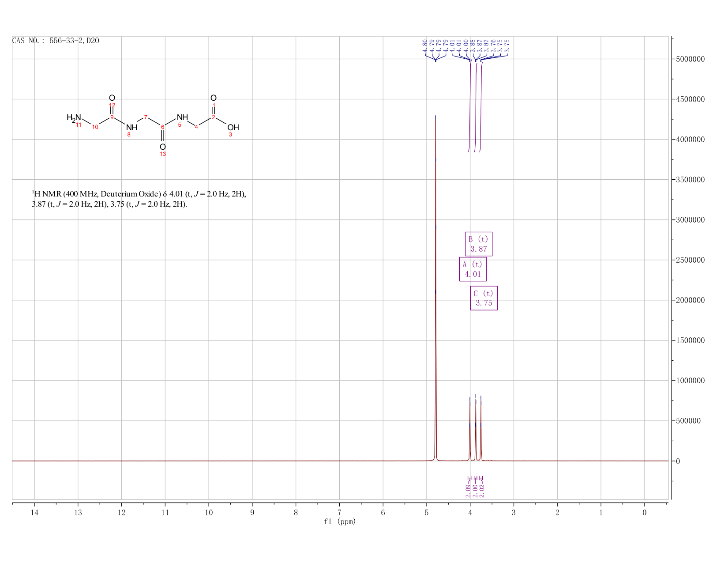Click the NH group labeled 5

182,117
